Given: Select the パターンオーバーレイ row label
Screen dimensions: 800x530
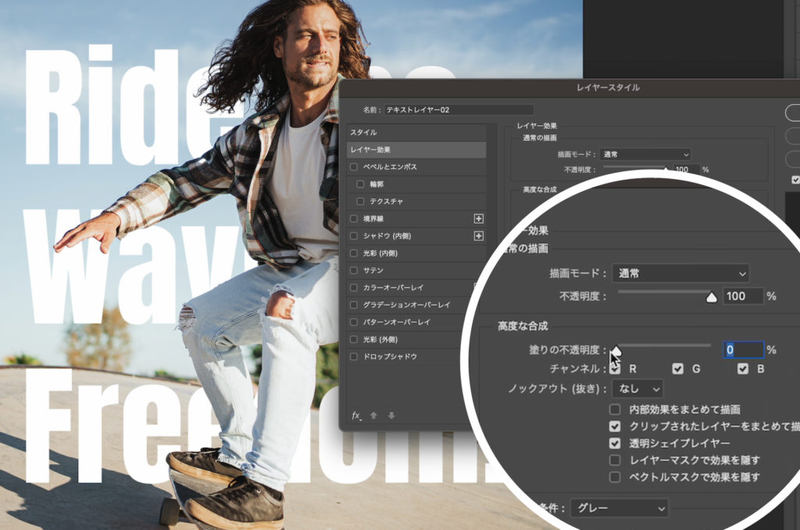Looking at the screenshot, I should tap(397, 322).
